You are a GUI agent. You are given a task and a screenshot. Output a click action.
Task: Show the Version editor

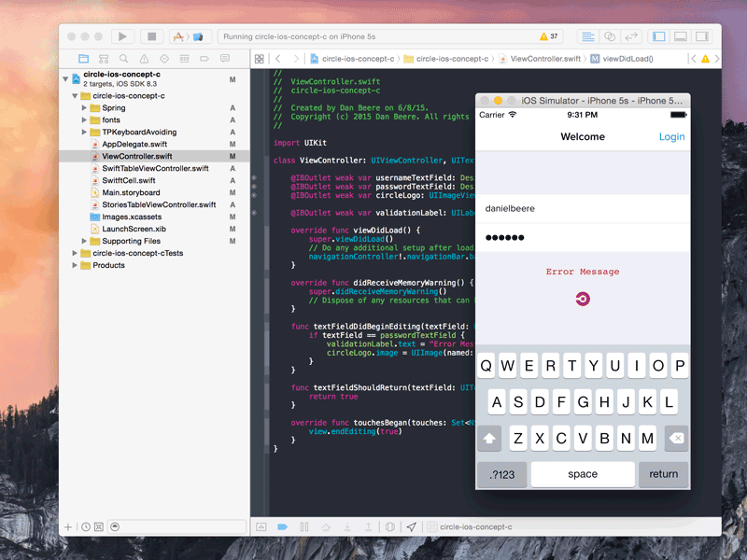pos(633,36)
